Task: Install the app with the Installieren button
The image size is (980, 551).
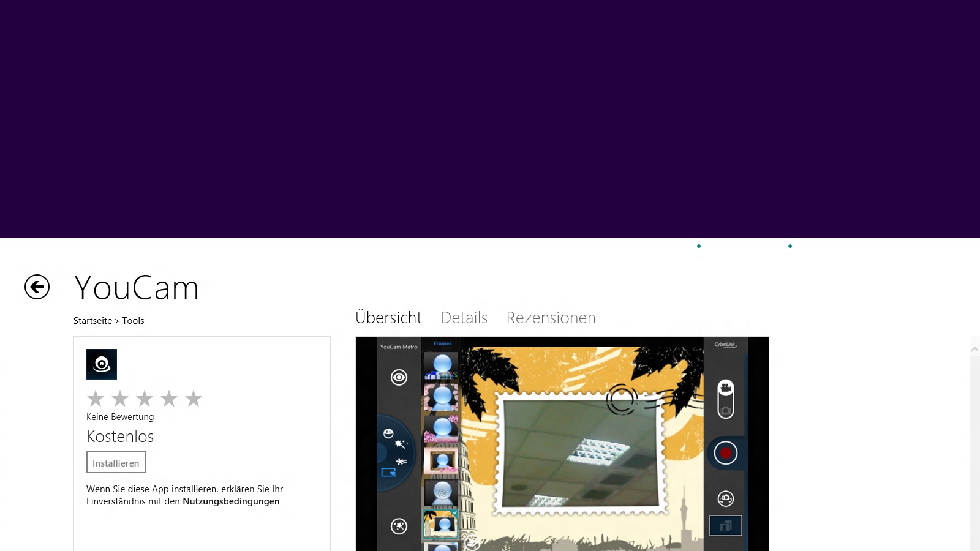Action: [116, 463]
